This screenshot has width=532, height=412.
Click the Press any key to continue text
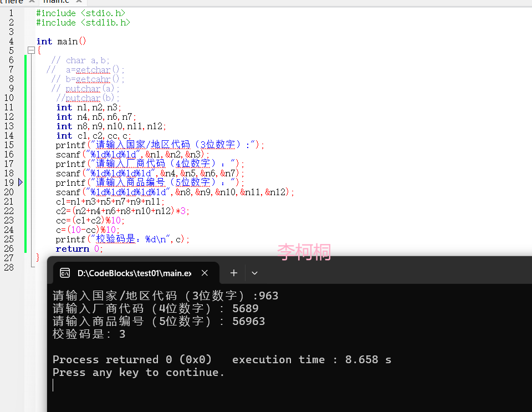(139, 372)
